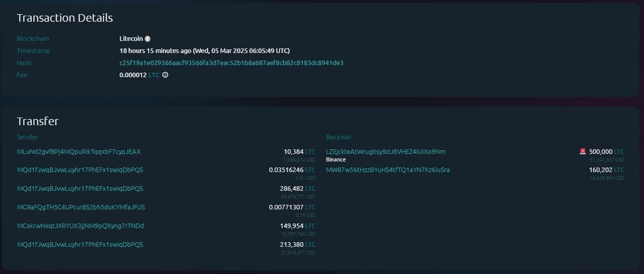Open sender address starting with MLuNd2gvf
Image resolution: width=644 pixels, height=274 pixels.
(x=78, y=151)
